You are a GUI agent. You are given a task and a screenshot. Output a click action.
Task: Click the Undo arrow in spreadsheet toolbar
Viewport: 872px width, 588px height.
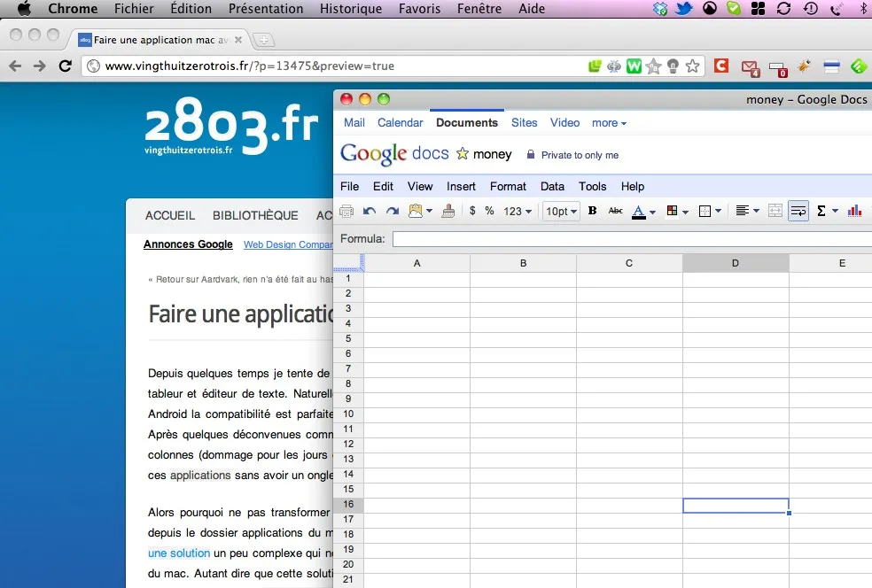[370, 211]
